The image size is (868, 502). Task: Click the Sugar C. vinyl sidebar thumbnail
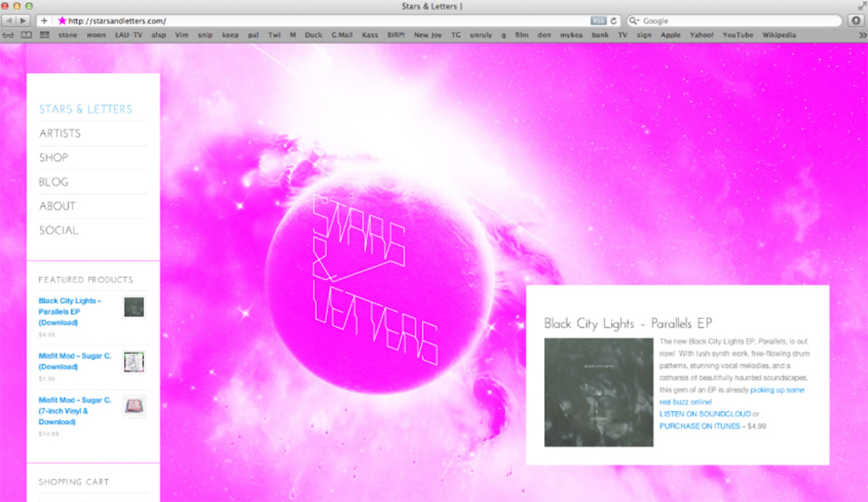point(134,406)
